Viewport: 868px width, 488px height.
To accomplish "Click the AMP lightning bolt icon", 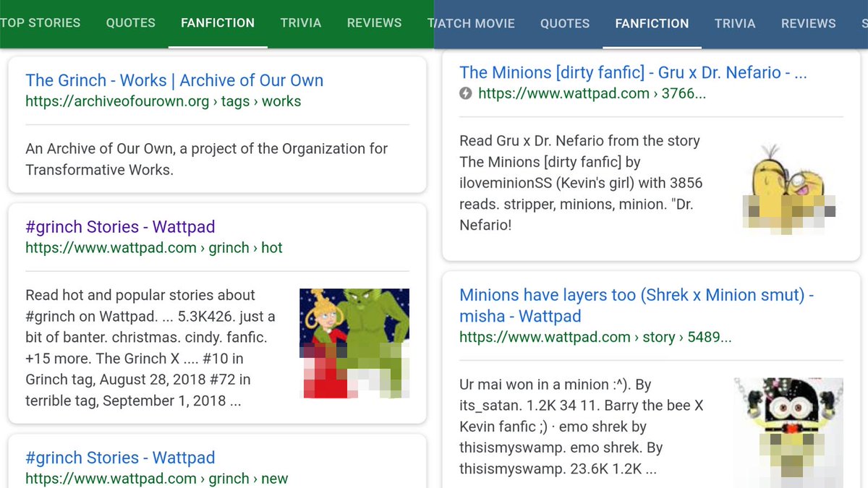I will [x=466, y=93].
